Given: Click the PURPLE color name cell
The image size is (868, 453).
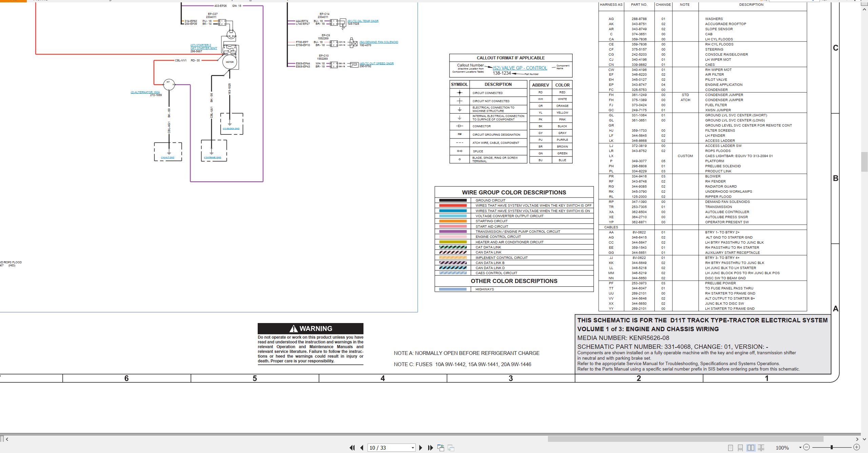Looking at the screenshot, I should click(x=562, y=140).
